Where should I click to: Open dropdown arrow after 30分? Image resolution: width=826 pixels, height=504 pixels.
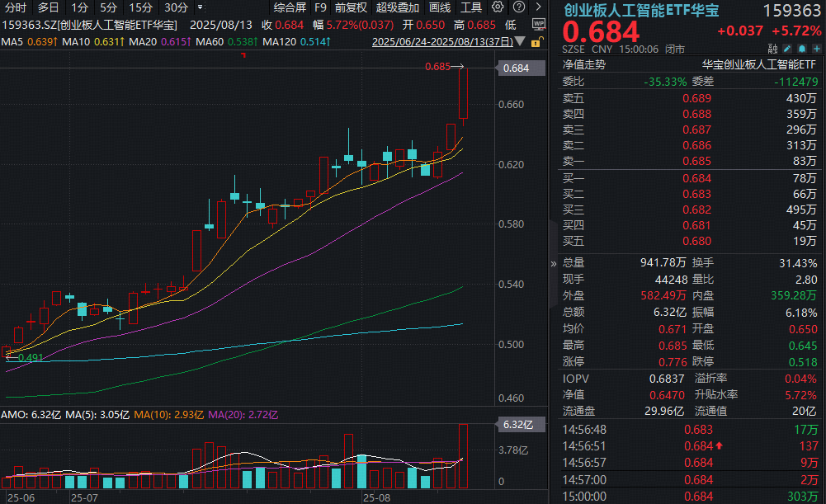pyautogui.click(x=201, y=7)
